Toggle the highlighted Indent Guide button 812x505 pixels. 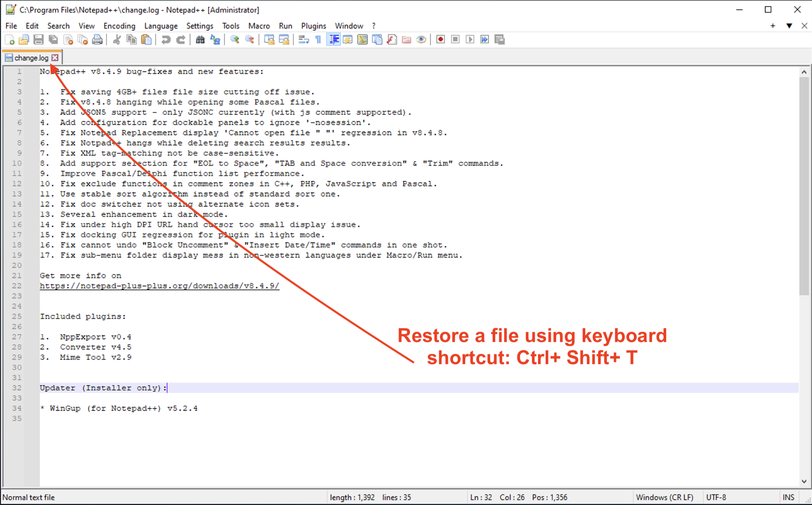coord(334,40)
